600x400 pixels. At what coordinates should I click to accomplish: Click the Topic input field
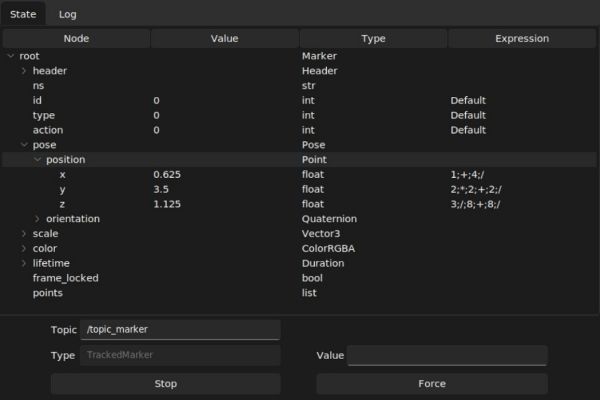coord(181,329)
